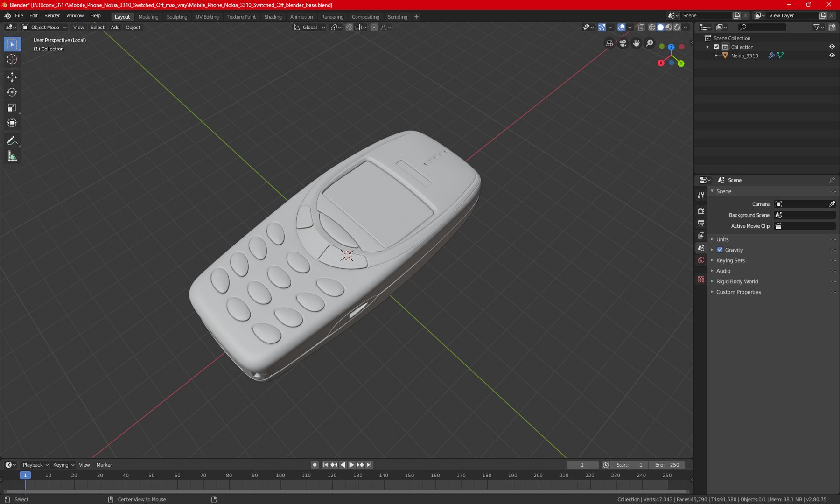Open the World properties tab
840x504 pixels.
(701, 260)
